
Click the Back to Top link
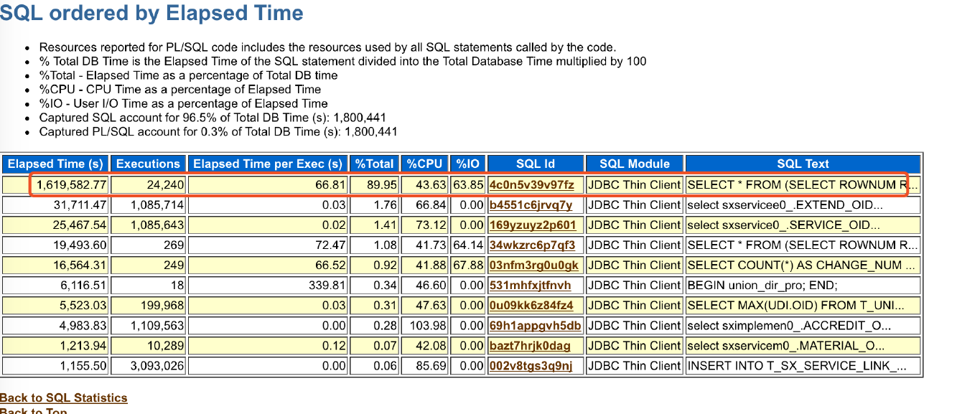tap(33, 411)
